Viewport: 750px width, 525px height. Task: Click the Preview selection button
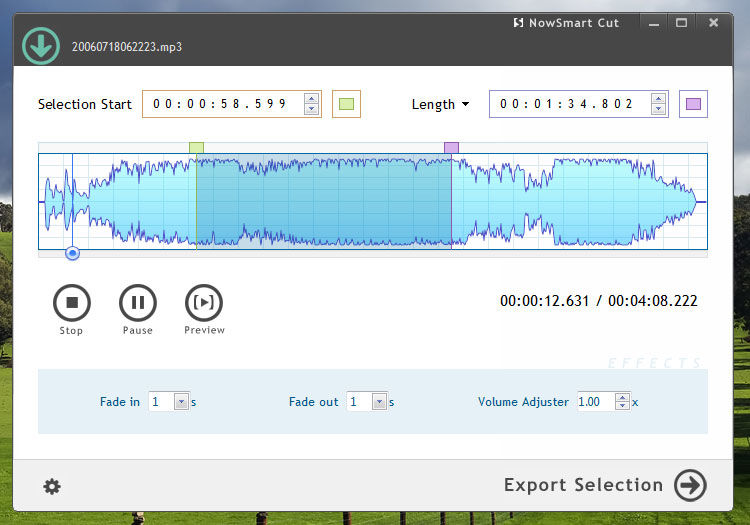tap(204, 303)
